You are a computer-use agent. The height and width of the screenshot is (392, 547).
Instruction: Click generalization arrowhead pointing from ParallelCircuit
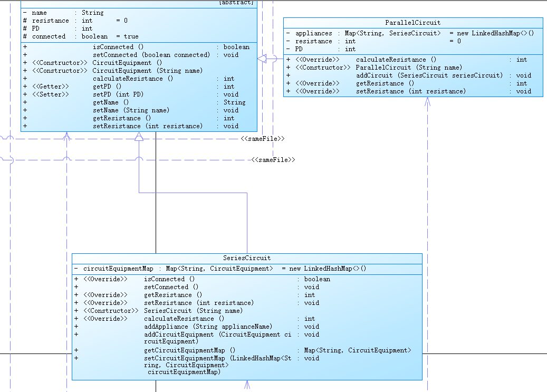262,59
